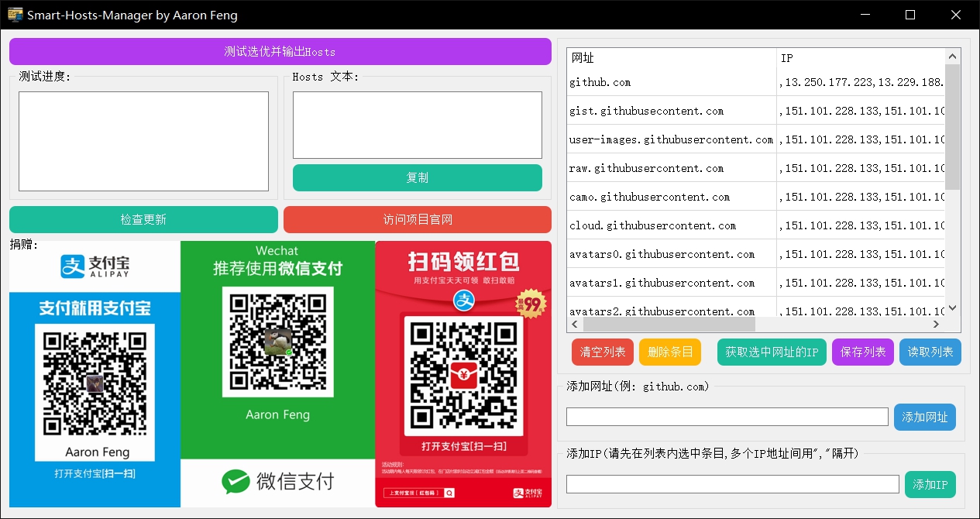Click the yellow 删除条目 button

669,352
